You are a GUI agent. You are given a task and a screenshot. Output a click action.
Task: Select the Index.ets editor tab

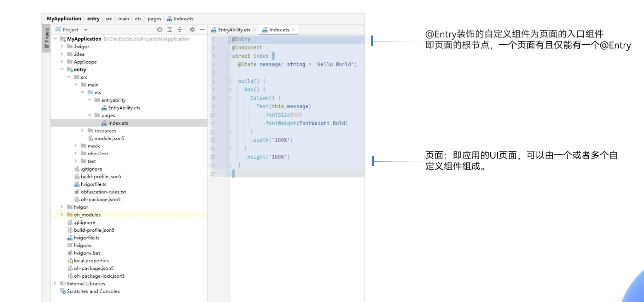point(279,29)
